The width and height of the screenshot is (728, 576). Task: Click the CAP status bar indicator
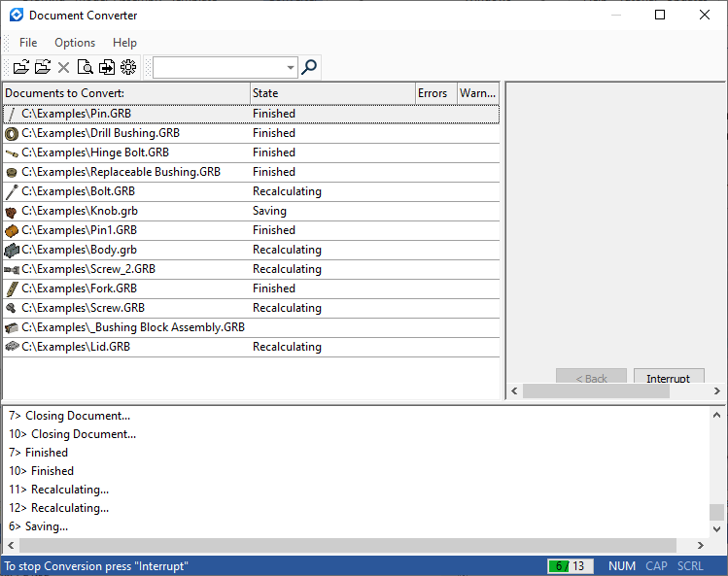pos(656,566)
